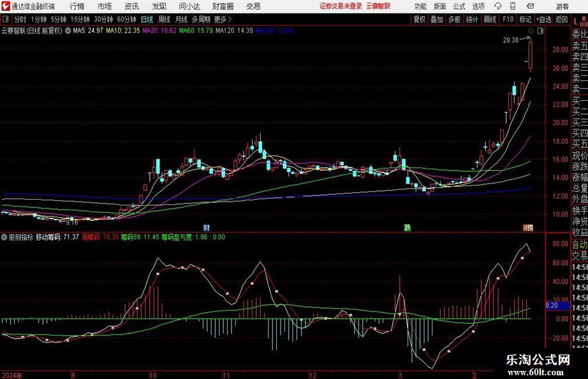The width and height of the screenshot is (588, 379).
Task: Select the 周线 weekly period tab
Action: 164,19
